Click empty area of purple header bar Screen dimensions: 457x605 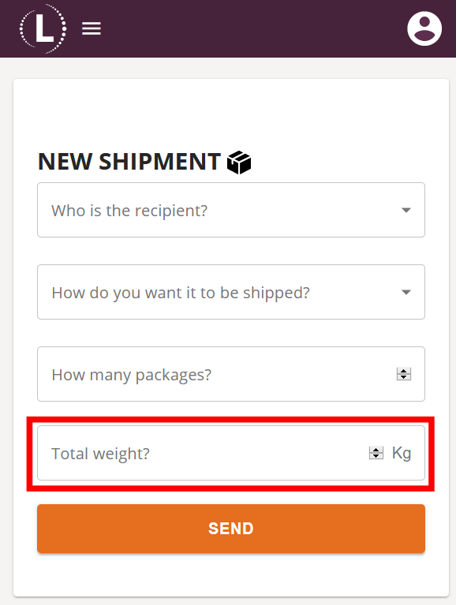coord(251,29)
